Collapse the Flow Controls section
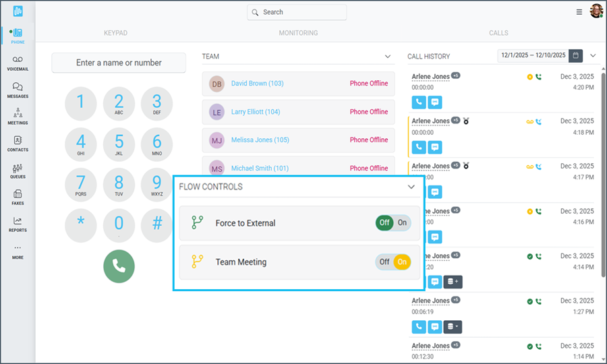This screenshot has height=364, width=607. 411,187
